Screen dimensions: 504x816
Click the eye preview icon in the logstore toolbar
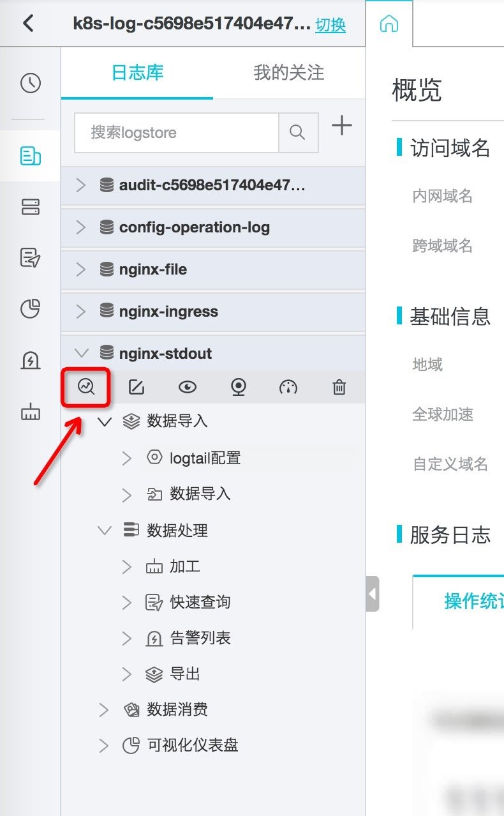click(187, 387)
